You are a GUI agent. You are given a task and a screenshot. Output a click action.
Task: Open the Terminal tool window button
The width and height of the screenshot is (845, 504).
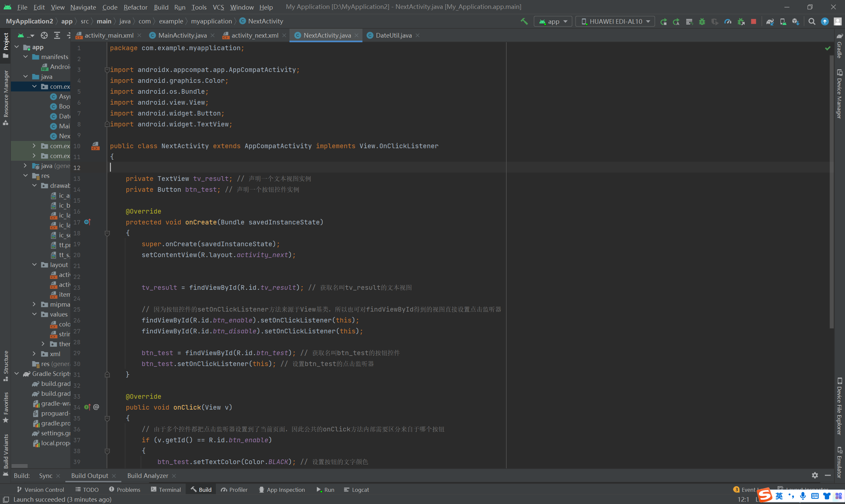click(166, 489)
